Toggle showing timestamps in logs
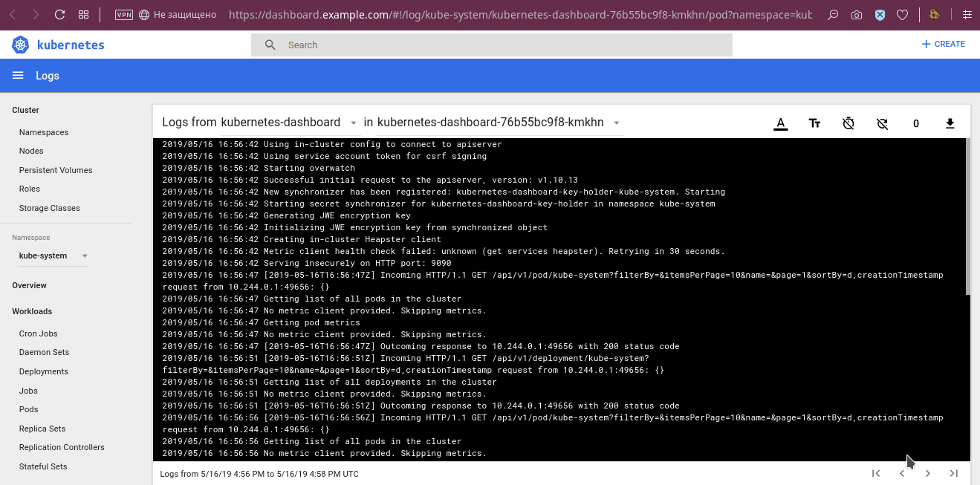The width and height of the screenshot is (980, 485). tap(848, 123)
